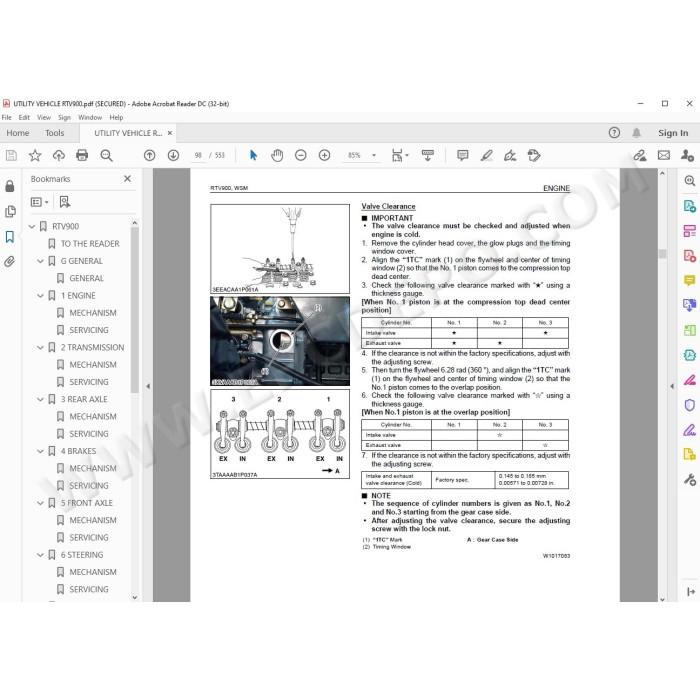This screenshot has height=700, width=700.
Task: Collapse the 5 FRONT AXLE bookmark
Action: [40, 503]
